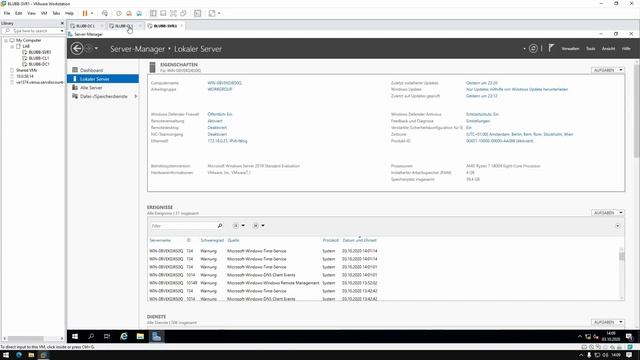This screenshot has height=360, width=640.
Task: Enter full screen mode via toolbar icon
Action: coord(173,13)
